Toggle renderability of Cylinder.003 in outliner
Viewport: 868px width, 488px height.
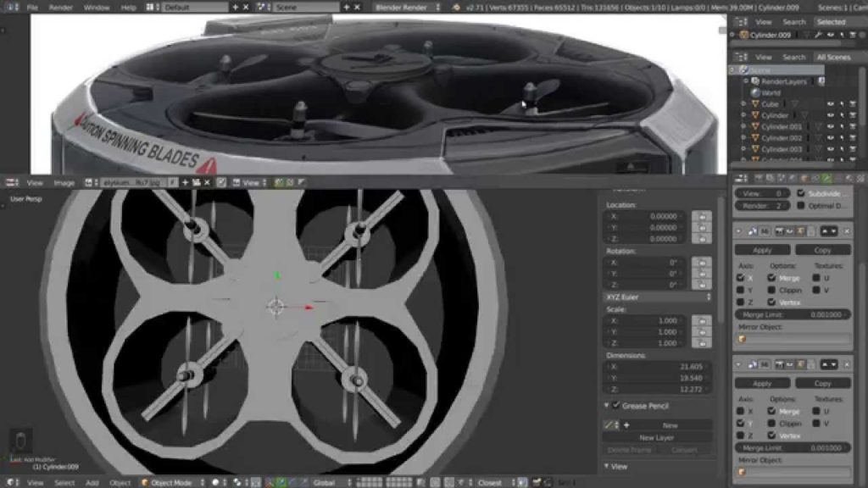coord(853,149)
